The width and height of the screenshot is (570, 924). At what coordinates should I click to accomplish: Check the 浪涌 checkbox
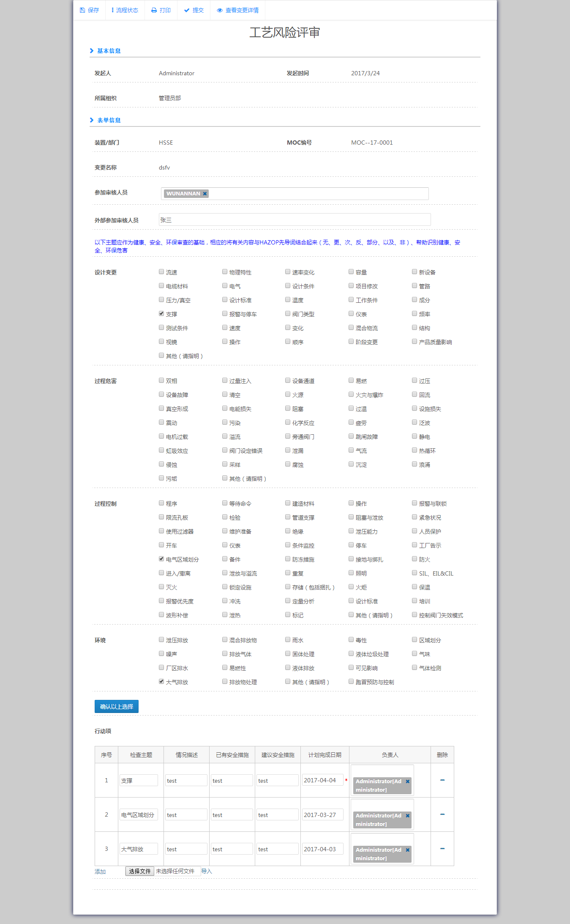(415, 464)
